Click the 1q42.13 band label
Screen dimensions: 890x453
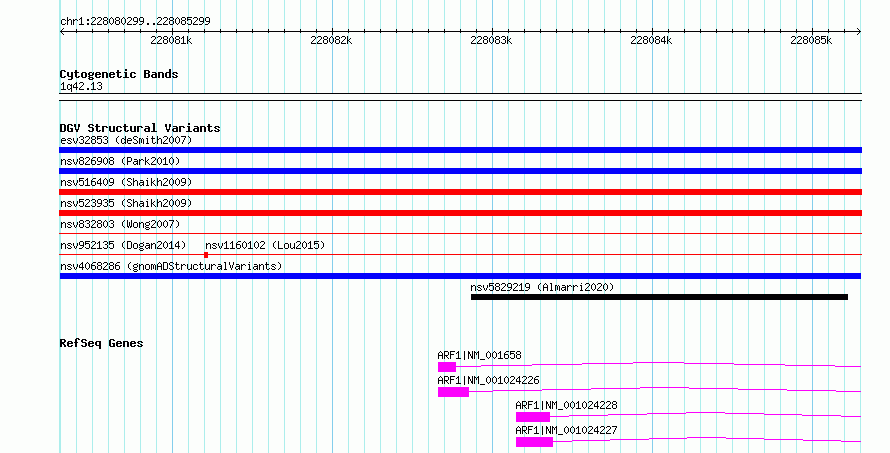click(x=81, y=86)
